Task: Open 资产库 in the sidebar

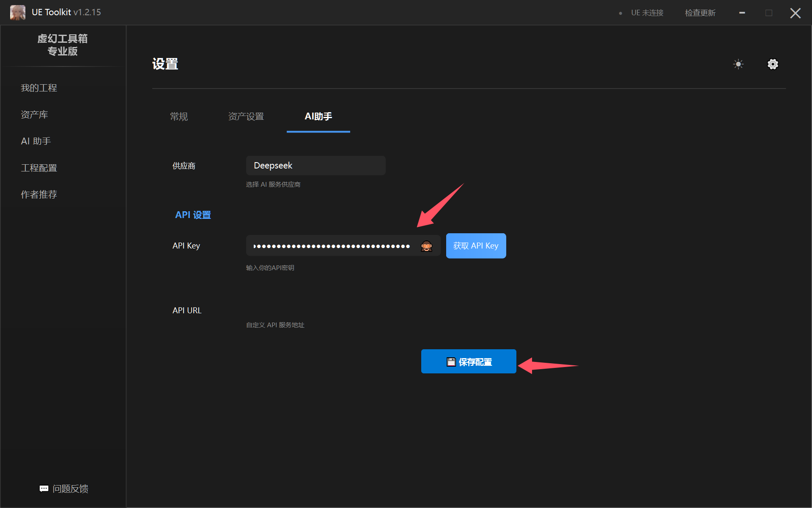Action: (x=34, y=114)
